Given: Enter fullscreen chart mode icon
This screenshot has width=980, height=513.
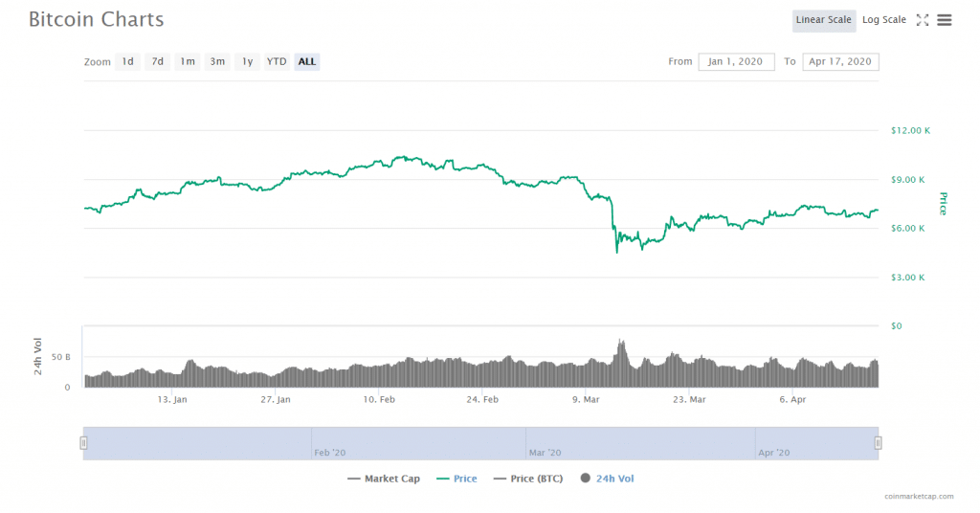Looking at the screenshot, I should click(x=923, y=20).
